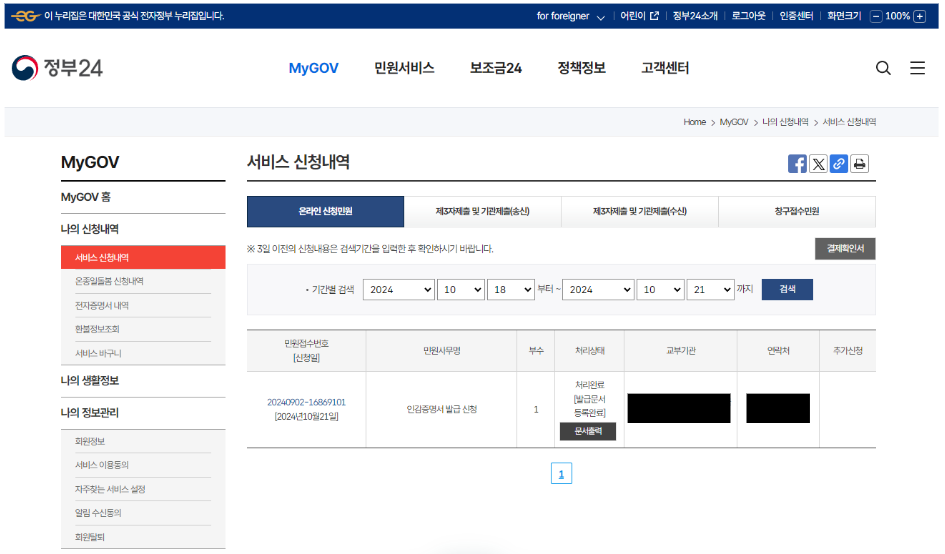Print the page icon

[x=859, y=163]
